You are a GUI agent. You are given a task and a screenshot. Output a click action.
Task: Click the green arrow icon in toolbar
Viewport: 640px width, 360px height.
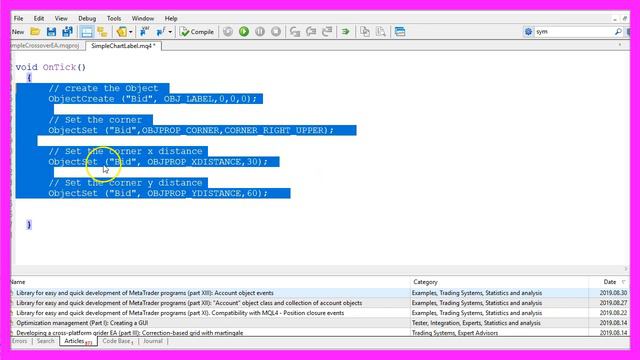[345, 31]
